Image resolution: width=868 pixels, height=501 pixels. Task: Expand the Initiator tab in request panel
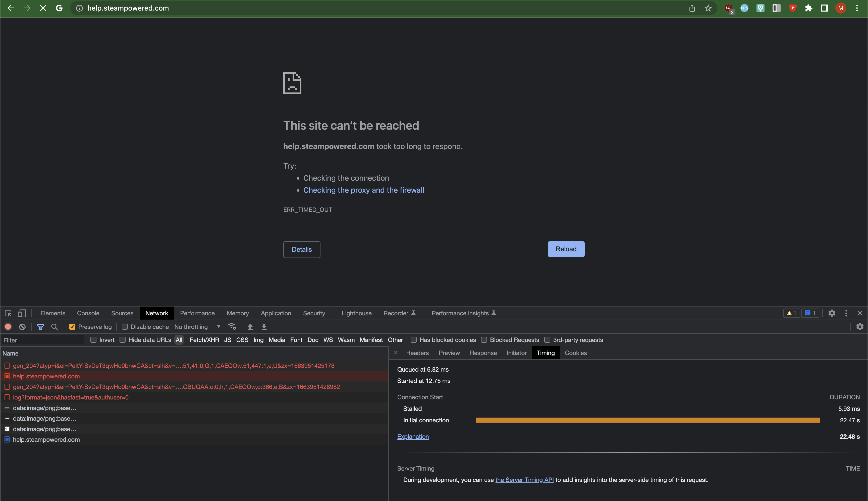pos(517,353)
